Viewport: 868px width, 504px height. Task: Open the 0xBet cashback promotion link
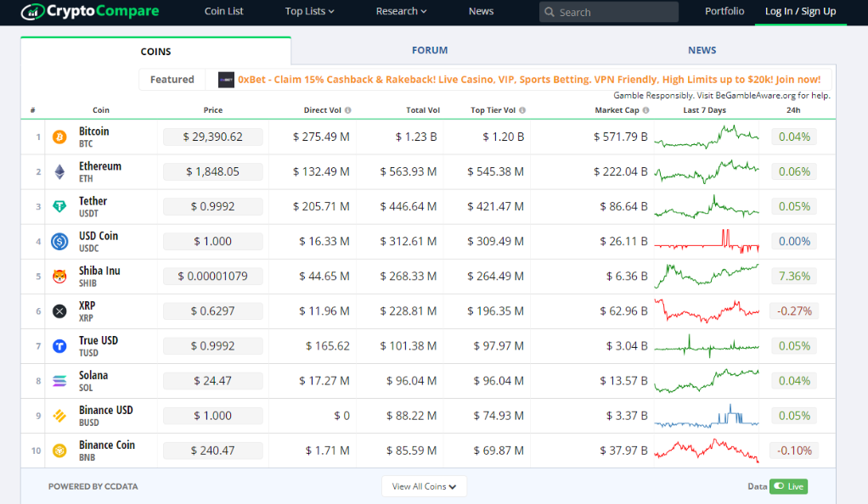tap(529, 80)
